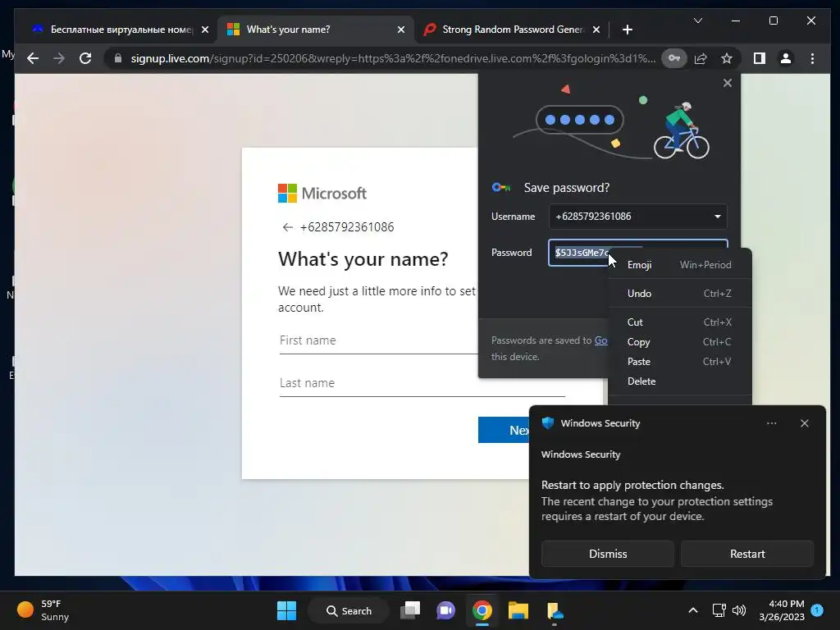840x630 pixels.
Task: Close the What's your name? tab
Action: click(400, 30)
